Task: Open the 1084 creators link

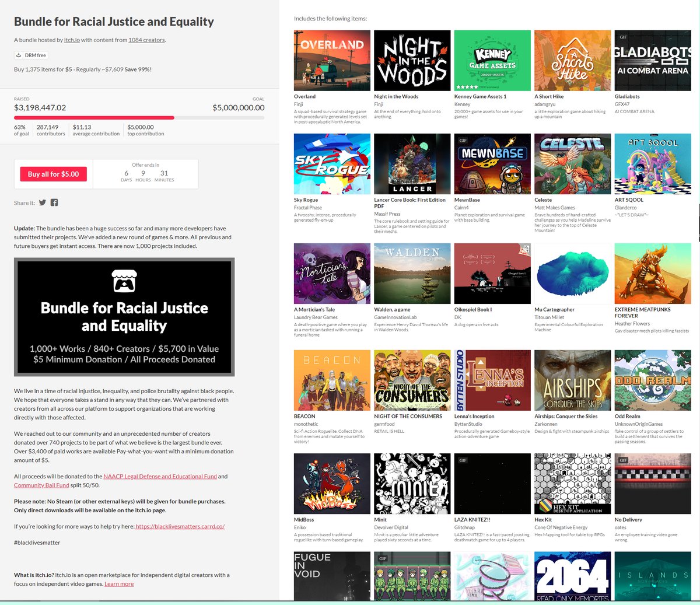Action: (146, 40)
